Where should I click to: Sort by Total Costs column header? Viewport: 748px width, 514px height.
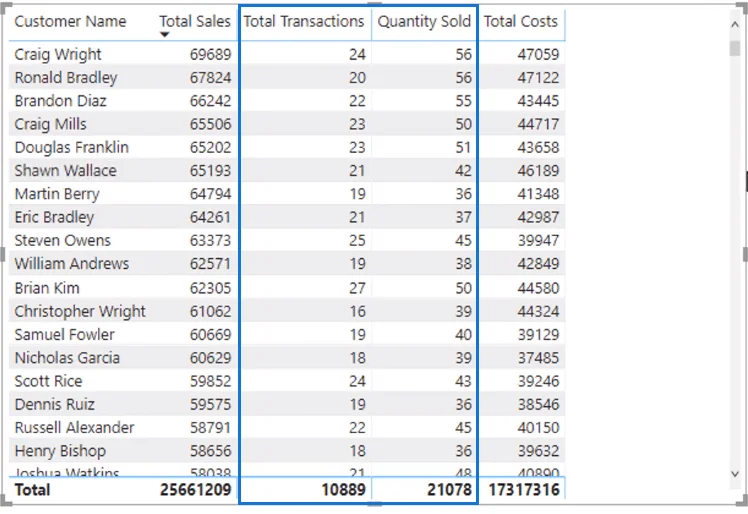[520, 21]
